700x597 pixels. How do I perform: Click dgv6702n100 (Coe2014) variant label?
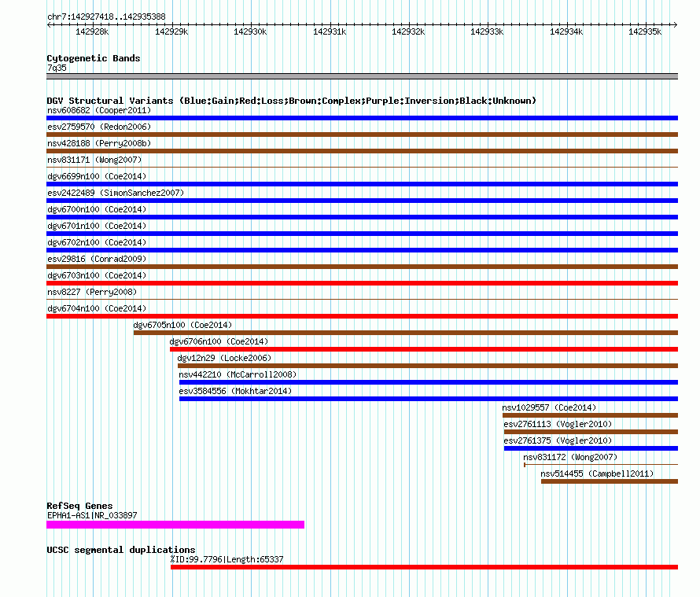coord(97,242)
